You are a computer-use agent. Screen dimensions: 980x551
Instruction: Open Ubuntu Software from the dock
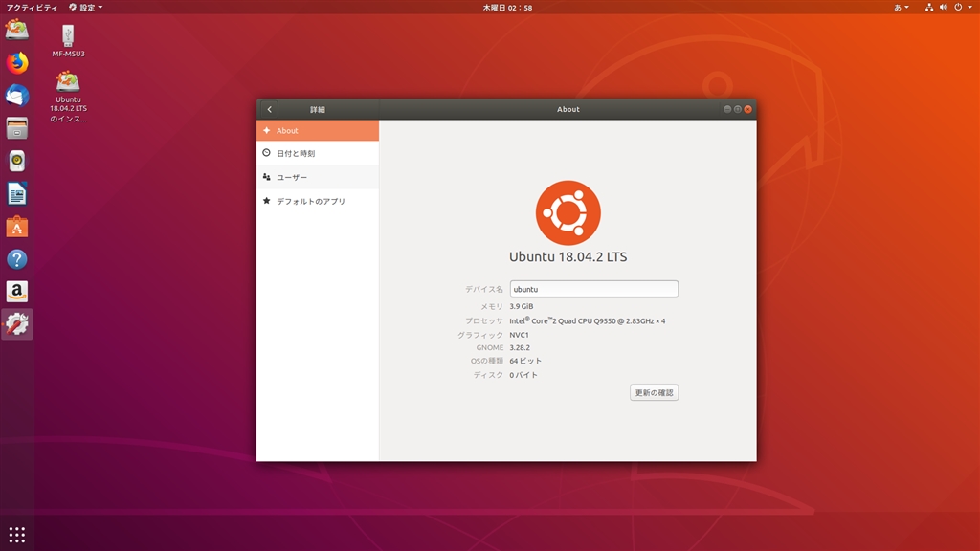point(17,227)
